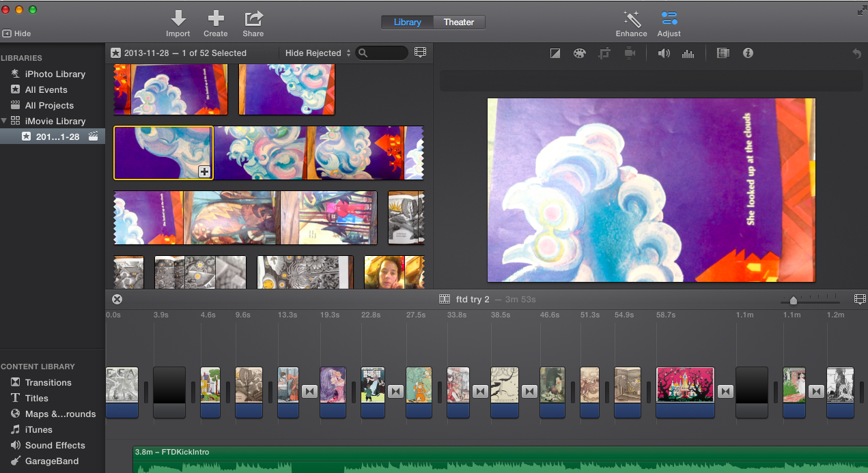Open the Share menu
Viewport: 868px width, 473px height.
click(253, 18)
